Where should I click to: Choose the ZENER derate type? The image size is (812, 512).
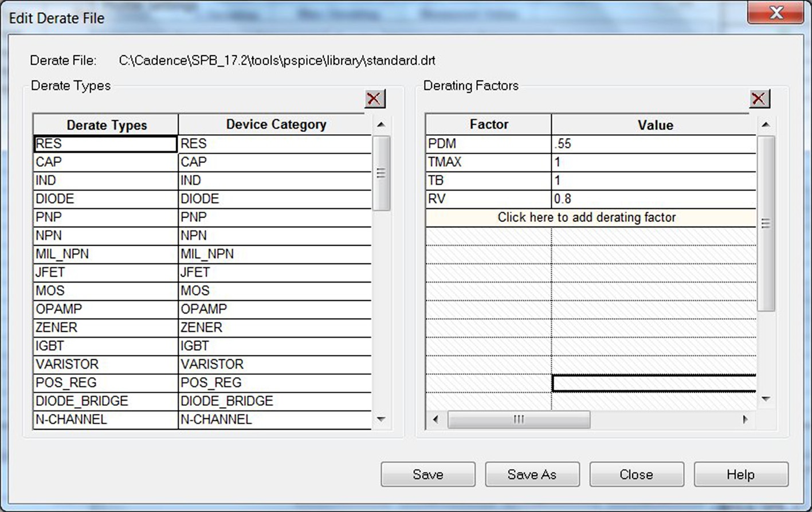click(105, 327)
